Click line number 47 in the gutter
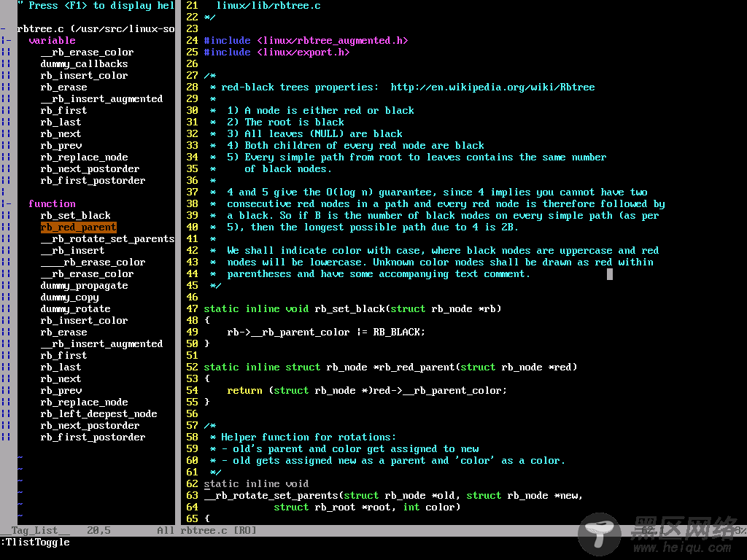Image resolution: width=747 pixels, height=560 pixels. point(192,309)
